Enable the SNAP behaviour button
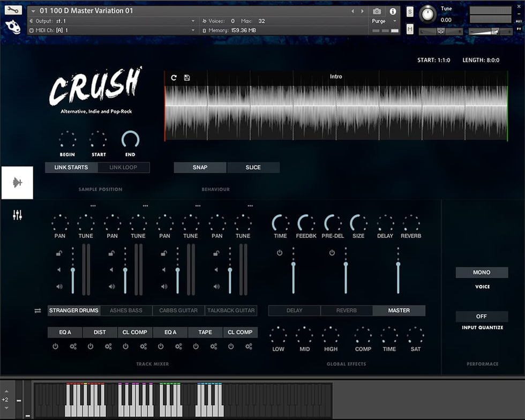This screenshot has width=525, height=420. point(200,168)
